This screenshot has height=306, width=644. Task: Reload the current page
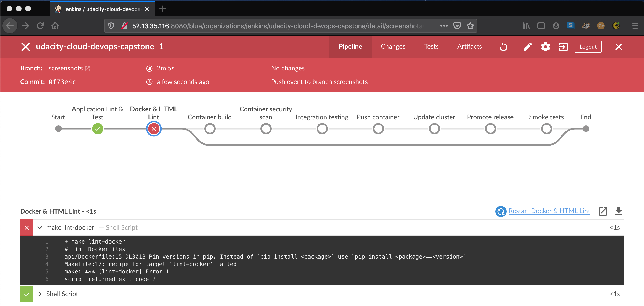pos(40,26)
